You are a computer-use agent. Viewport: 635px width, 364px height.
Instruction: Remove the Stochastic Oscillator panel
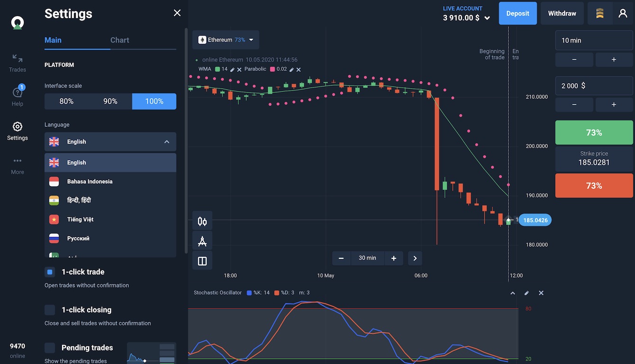point(541,293)
